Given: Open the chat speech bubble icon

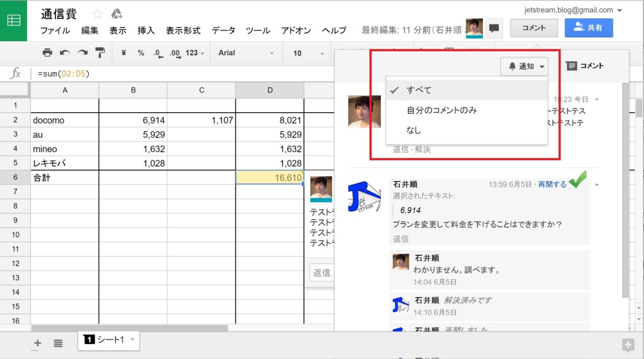Looking at the screenshot, I should tap(495, 29).
